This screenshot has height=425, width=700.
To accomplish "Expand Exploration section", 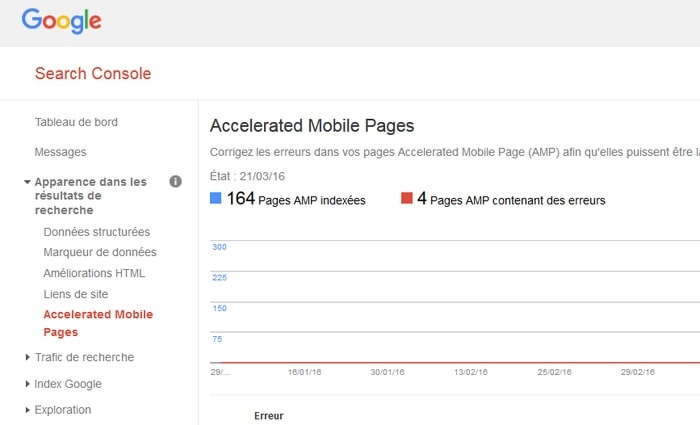I will point(27,410).
